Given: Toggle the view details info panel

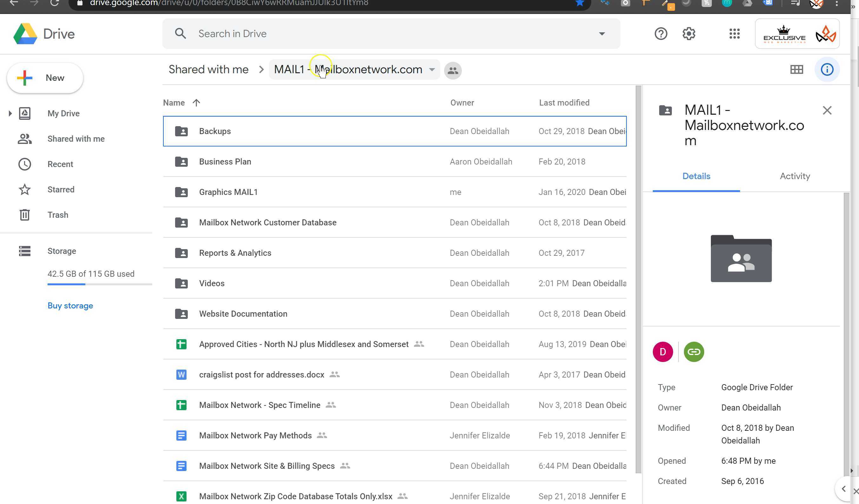Looking at the screenshot, I should pos(827,69).
